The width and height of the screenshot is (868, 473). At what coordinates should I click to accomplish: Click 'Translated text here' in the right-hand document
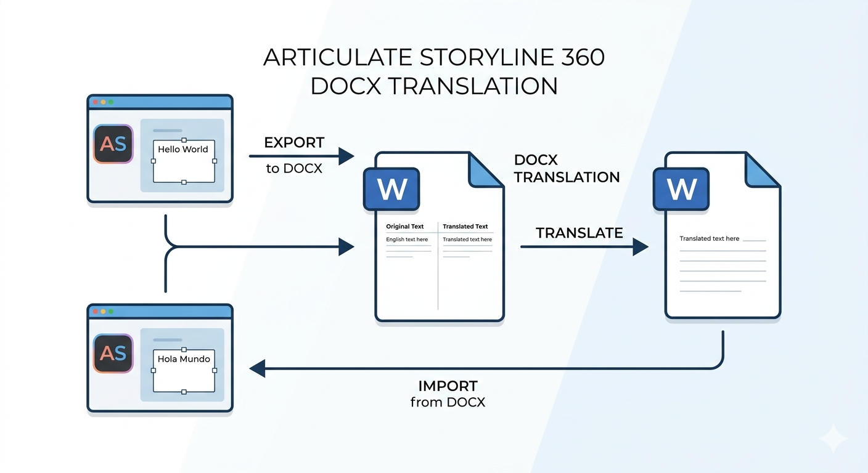coord(709,238)
